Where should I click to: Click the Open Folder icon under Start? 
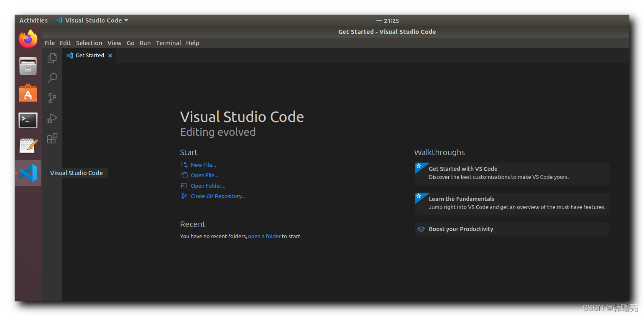(x=184, y=186)
